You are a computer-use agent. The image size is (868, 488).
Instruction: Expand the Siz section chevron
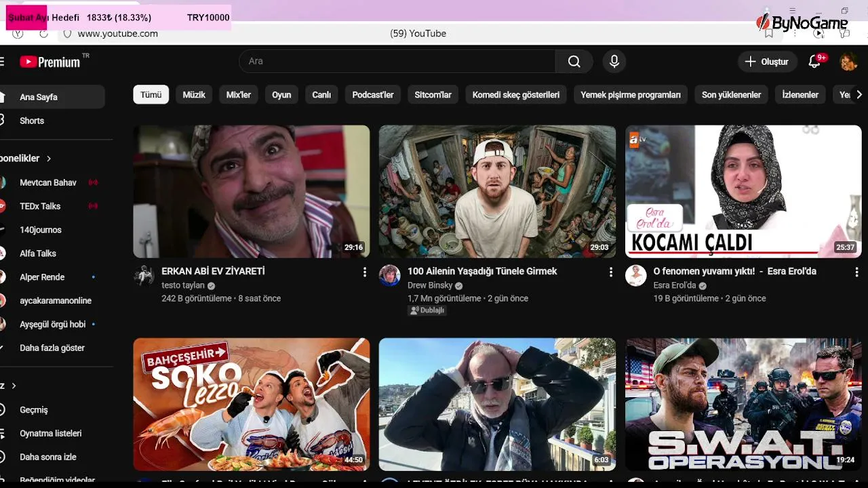pyautogui.click(x=14, y=386)
